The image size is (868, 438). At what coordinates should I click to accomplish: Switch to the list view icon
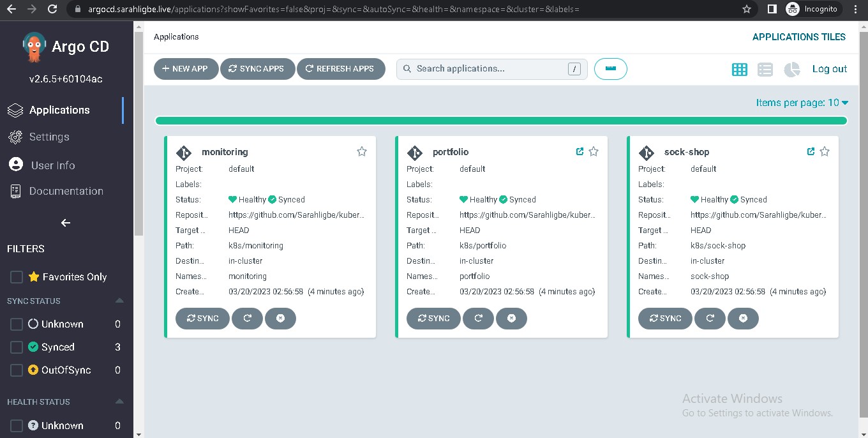point(765,70)
